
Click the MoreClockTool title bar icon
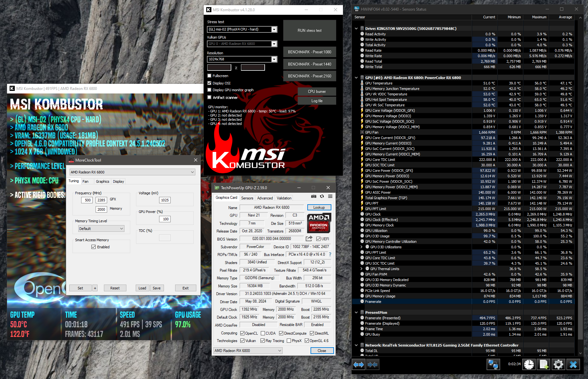pyautogui.click(x=71, y=160)
